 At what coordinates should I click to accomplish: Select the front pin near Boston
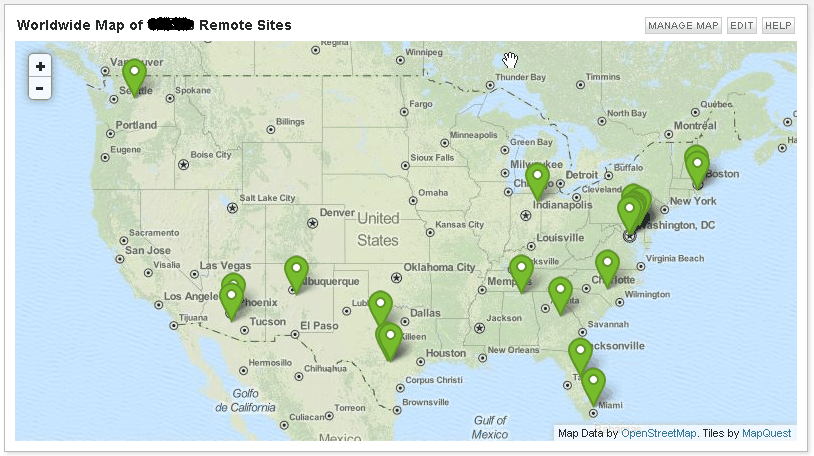click(x=698, y=171)
